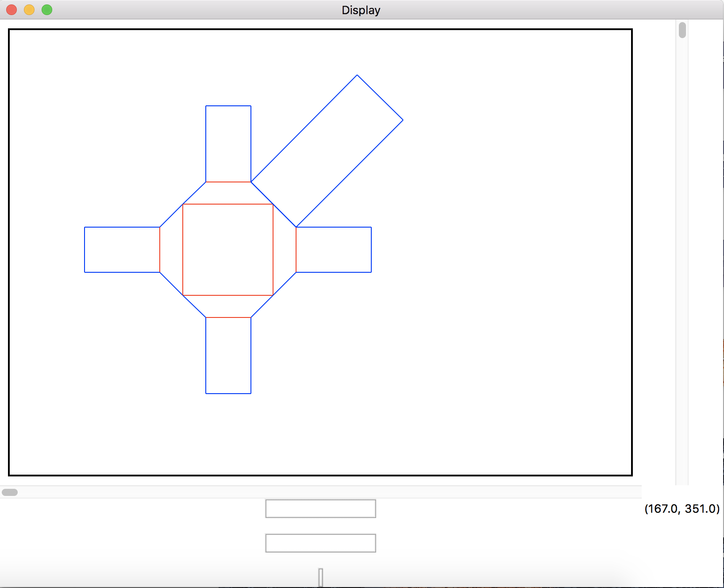The image size is (724, 588).
Task: Click the small slider handle at window bottom
Action: click(321, 577)
